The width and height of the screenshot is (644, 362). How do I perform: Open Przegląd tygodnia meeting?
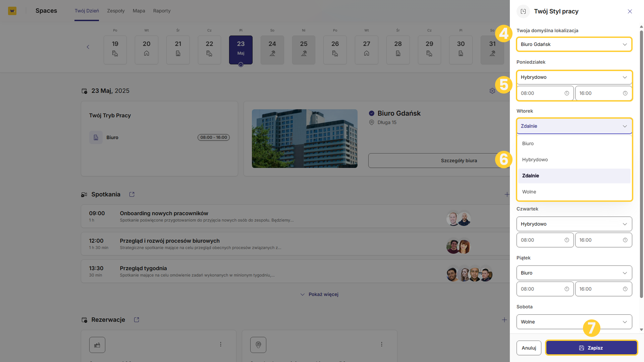coord(295,271)
